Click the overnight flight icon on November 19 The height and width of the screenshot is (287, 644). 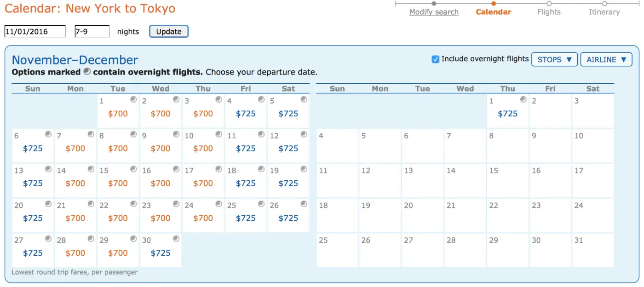(304, 170)
